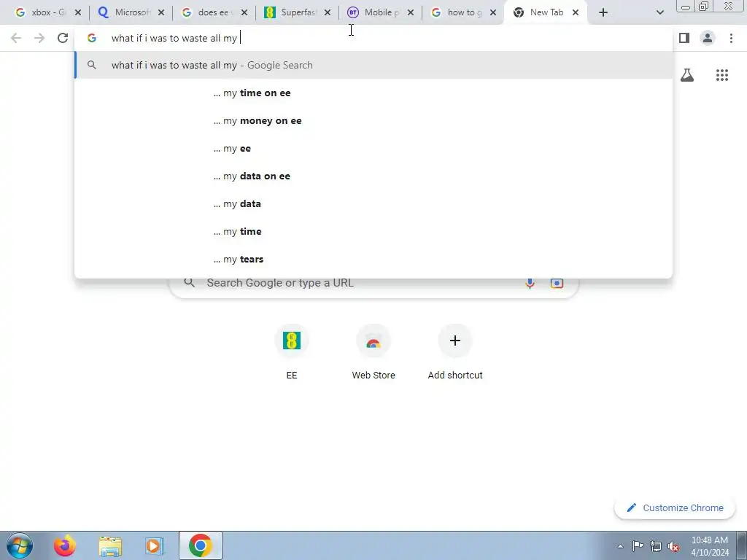
Task: Open Search Labs flask icon
Action: point(687,75)
